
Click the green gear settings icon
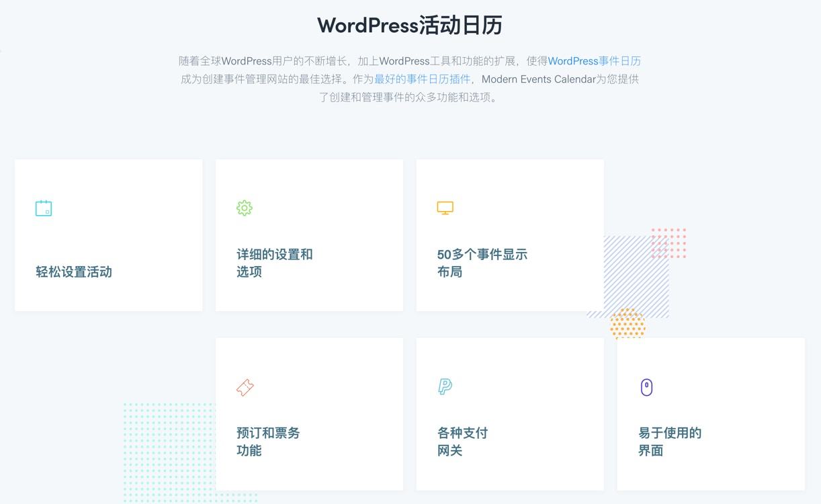point(245,208)
